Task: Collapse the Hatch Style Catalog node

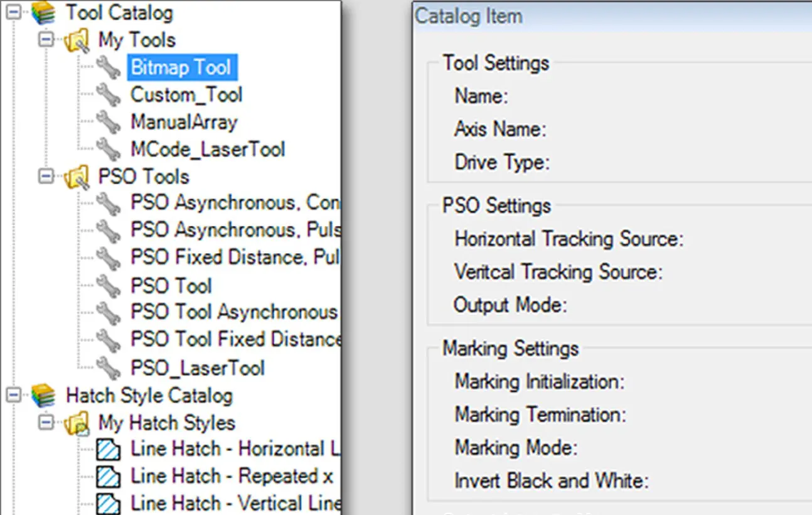Action: (13, 395)
